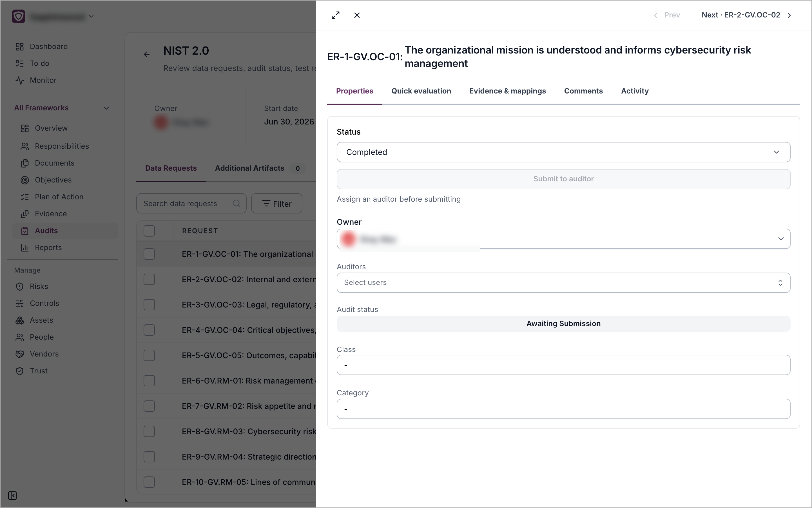
Task: Click the Responsibilities people icon
Action: 24,146
